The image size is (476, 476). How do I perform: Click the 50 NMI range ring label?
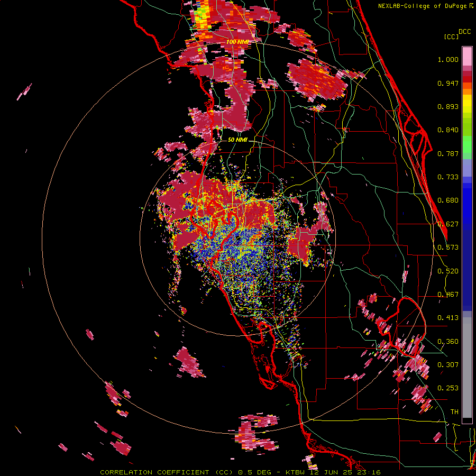[237, 140]
